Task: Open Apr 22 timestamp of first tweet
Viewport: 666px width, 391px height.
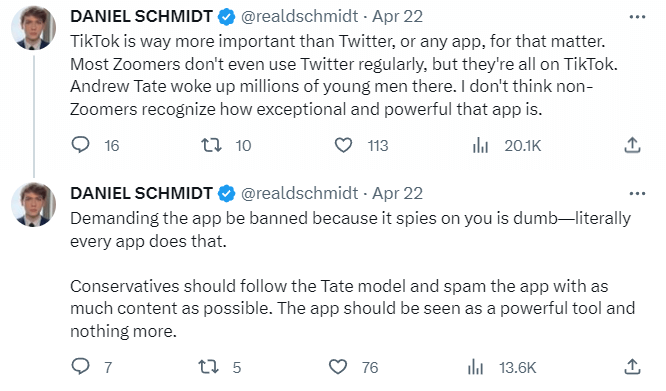Action: (x=398, y=17)
